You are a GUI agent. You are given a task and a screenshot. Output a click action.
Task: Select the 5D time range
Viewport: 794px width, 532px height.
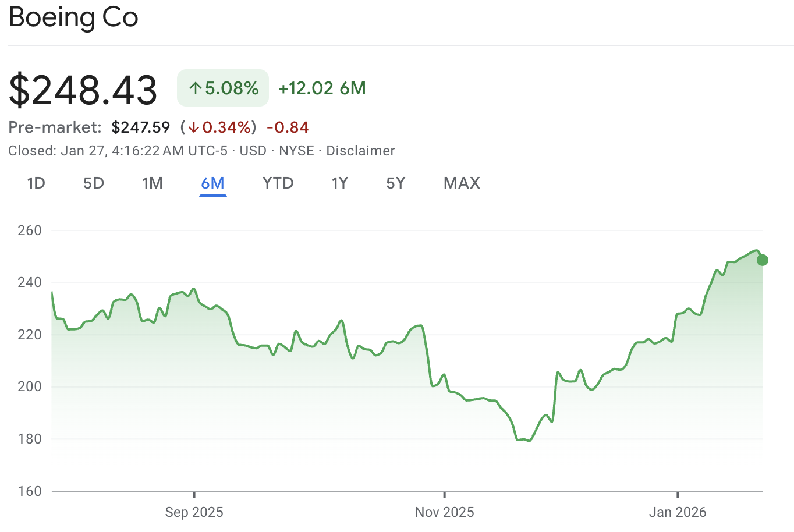(x=93, y=183)
